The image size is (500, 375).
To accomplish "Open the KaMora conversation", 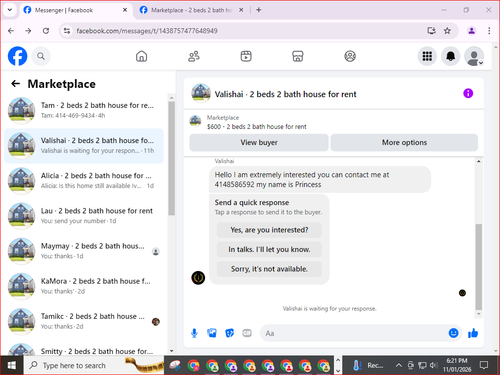I will [84, 286].
